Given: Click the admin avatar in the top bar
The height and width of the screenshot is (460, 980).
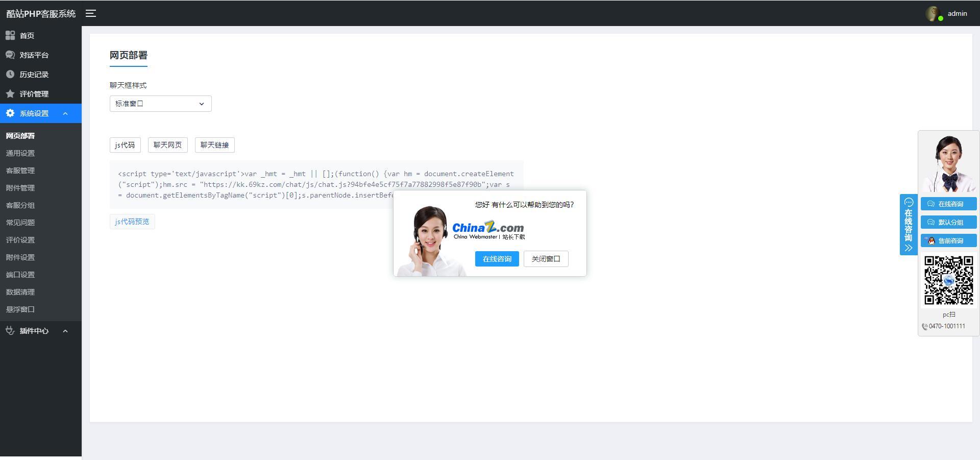Looking at the screenshot, I should click(x=932, y=13).
